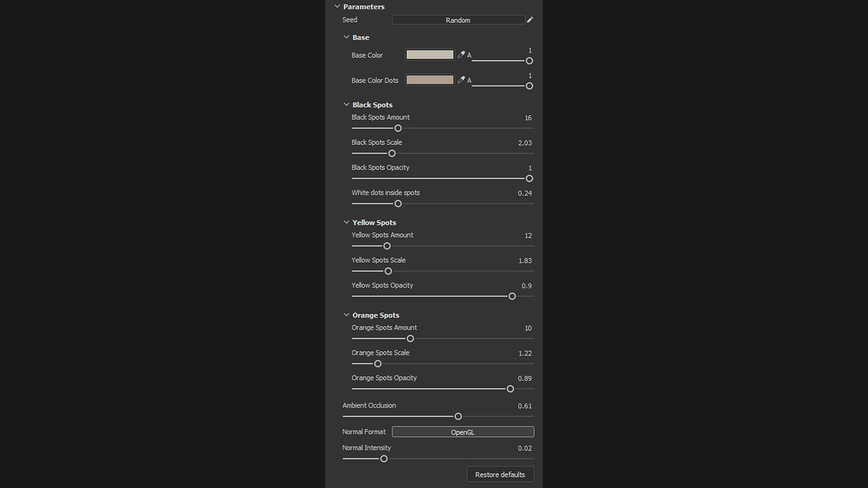The width and height of the screenshot is (868, 488).
Task: Collapse the Base group
Action: (347, 37)
